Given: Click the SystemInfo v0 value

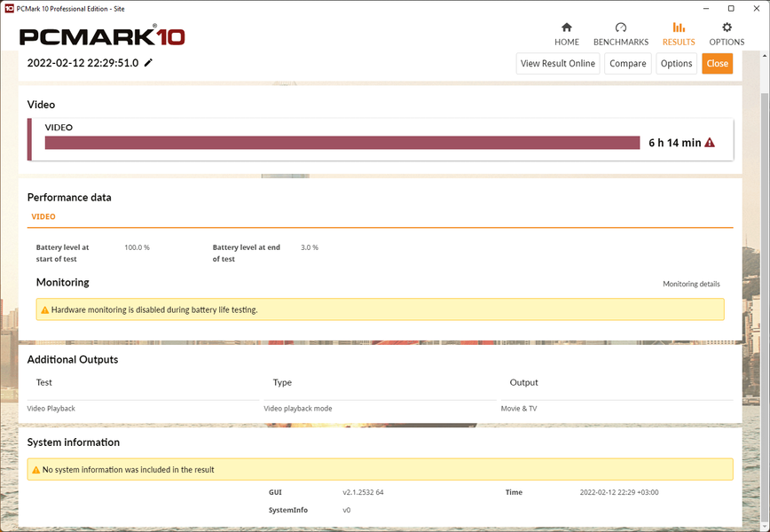Looking at the screenshot, I should pos(346,510).
